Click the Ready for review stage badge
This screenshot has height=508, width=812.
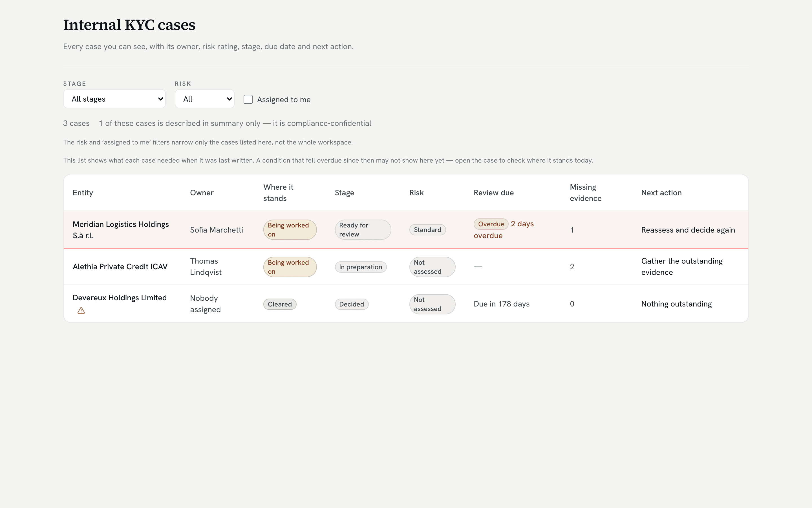tap(363, 230)
